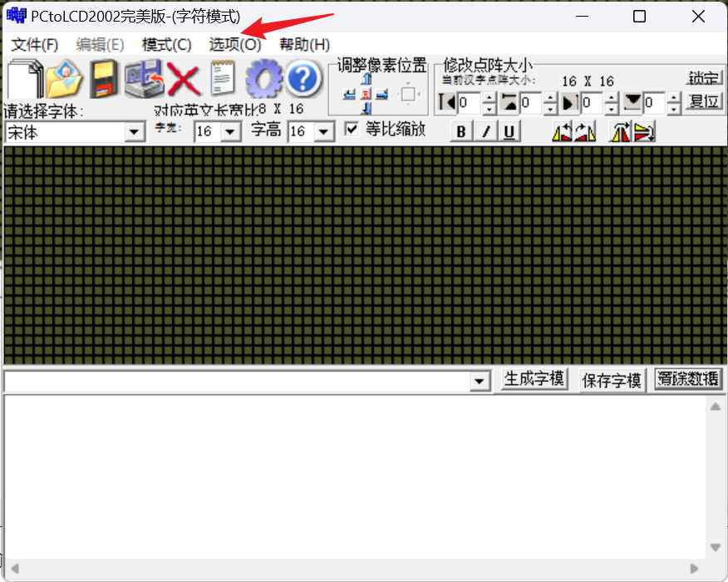Rotate glyph counterclockwise with first triangle icon
Image resolution: width=728 pixels, height=582 pixels.
click(x=562, y=131)
